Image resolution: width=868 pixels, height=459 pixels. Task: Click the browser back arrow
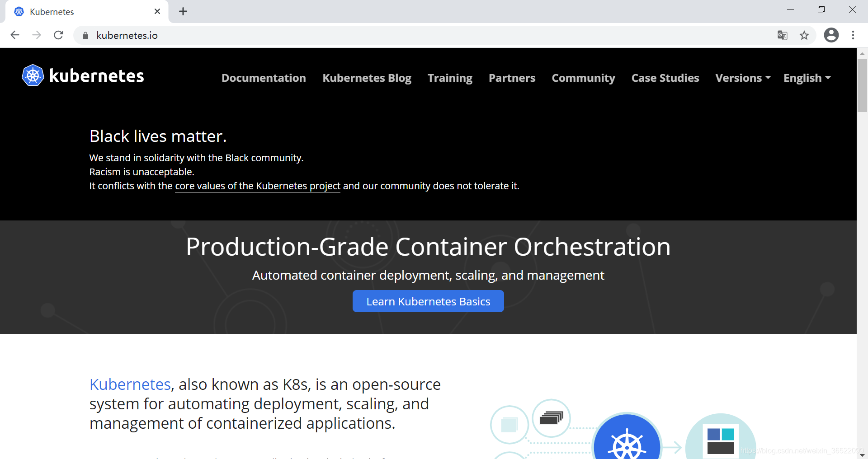(15, 35)
